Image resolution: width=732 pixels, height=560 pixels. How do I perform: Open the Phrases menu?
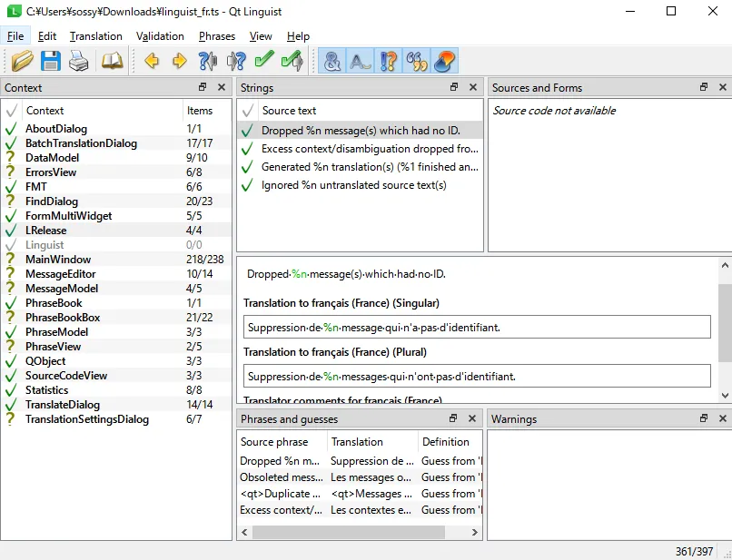(216, 35)
